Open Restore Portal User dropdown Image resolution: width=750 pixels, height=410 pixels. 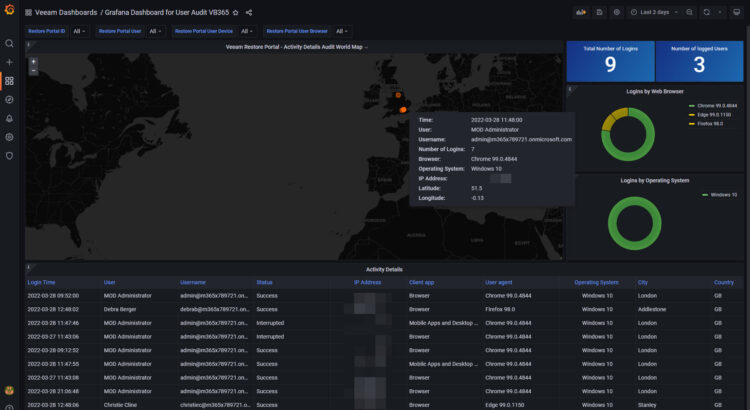(x=155, y=31)
